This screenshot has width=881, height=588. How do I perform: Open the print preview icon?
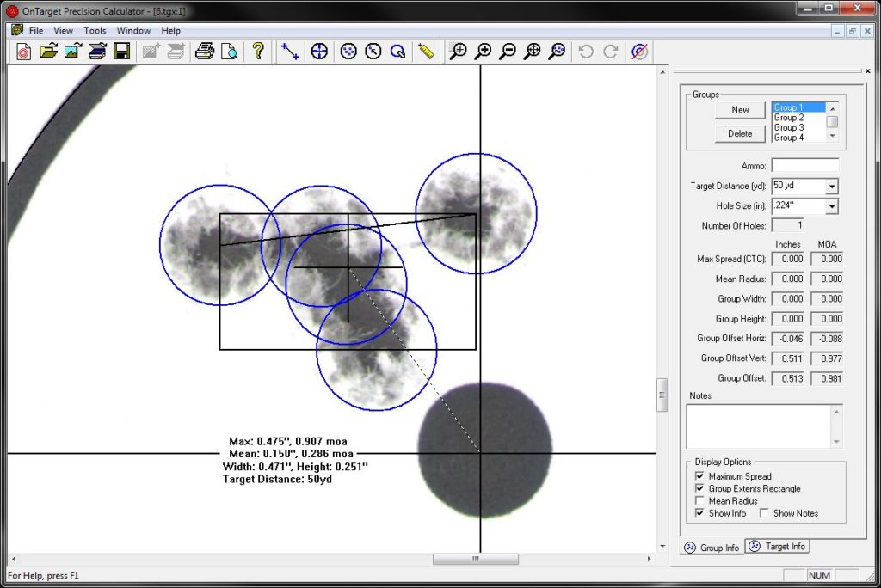click(230, 51)
